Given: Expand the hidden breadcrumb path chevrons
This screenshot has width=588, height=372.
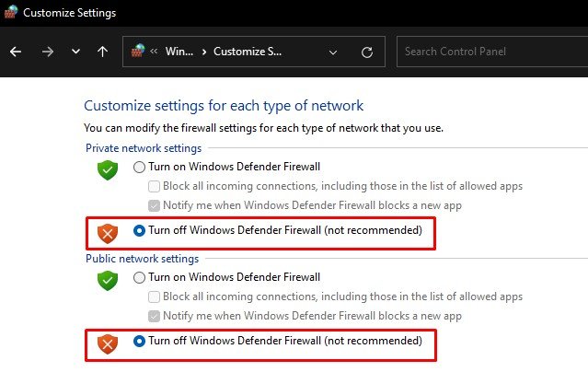Looking at the screenshot, I should 154,52.
